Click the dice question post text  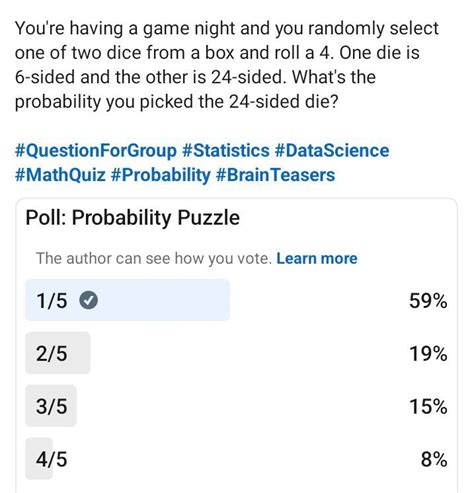227,65
